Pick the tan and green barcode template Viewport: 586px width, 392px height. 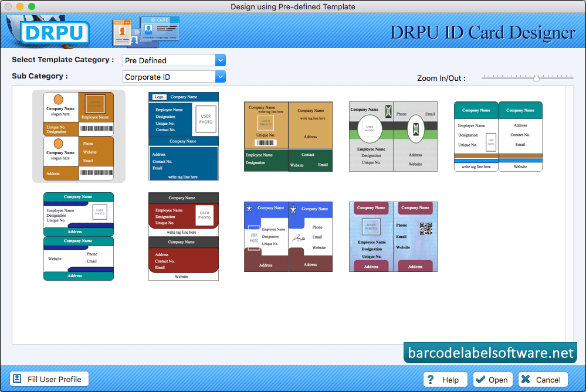(288, 137)
